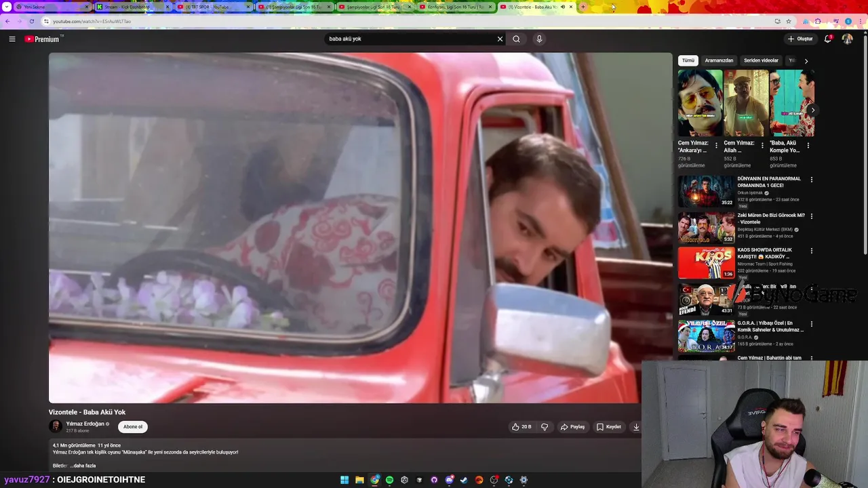The image size is (868, 488).
Task: Save the video via Kaydet
Action: (x=608, y=427)
